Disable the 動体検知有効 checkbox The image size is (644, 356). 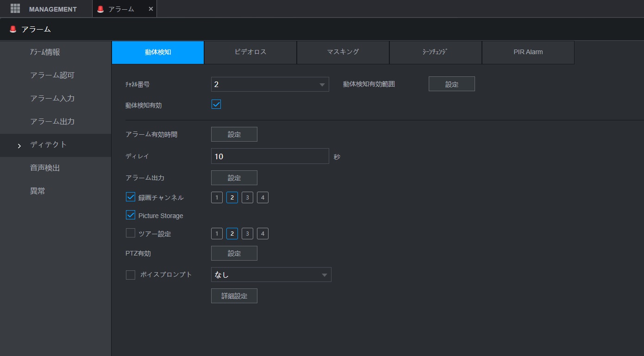216,104
